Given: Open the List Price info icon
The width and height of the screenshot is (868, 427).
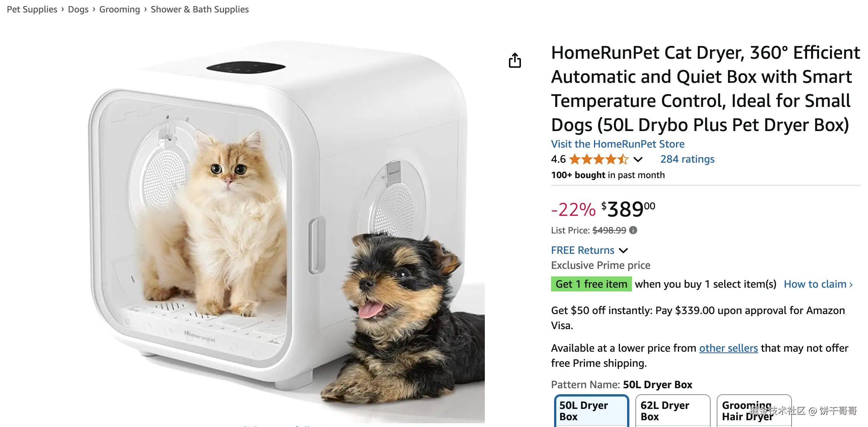Looking at the screenshot, I should [x=633, y=230].
